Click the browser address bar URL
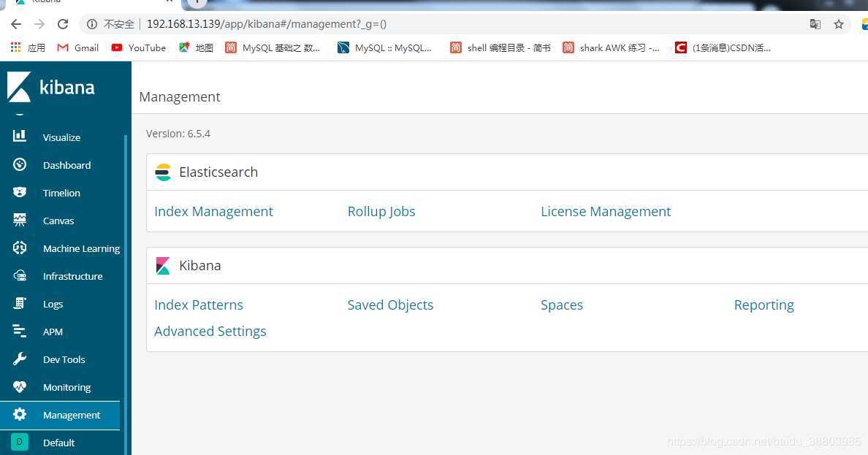Screen dimensions: 868x455 266,24
